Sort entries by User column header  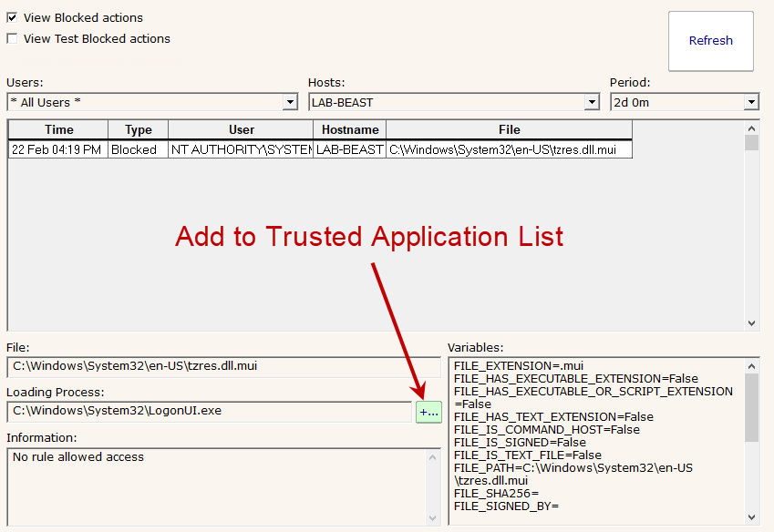point(241,129)
